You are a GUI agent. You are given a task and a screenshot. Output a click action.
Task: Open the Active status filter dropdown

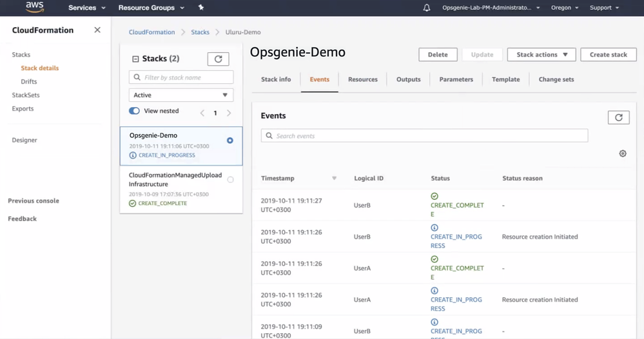pos(181,95)
